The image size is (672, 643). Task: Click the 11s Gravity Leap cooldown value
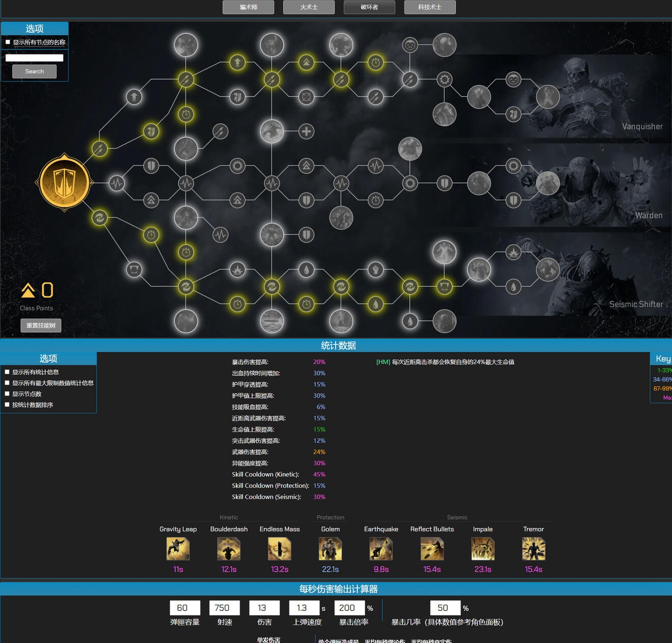[178, 569]
